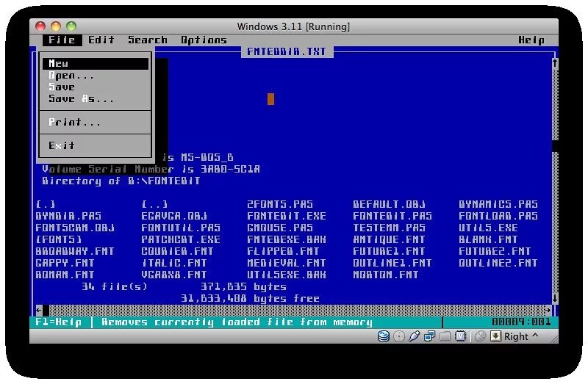Image resolution: width=588 pixels, height=384 pixels.
Task: Click the NORTON.FNT file entry
Action: [x=386, y=275]
